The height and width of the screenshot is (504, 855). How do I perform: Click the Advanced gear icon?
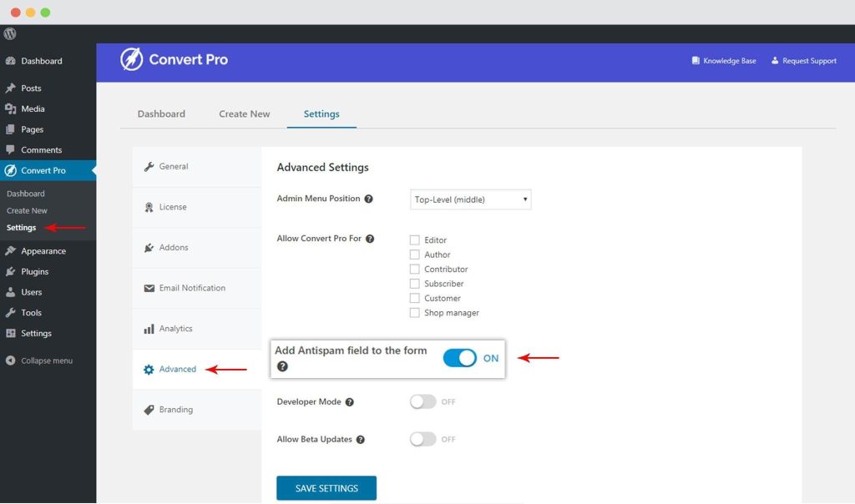pyautogui.click(x=149, y=370)
